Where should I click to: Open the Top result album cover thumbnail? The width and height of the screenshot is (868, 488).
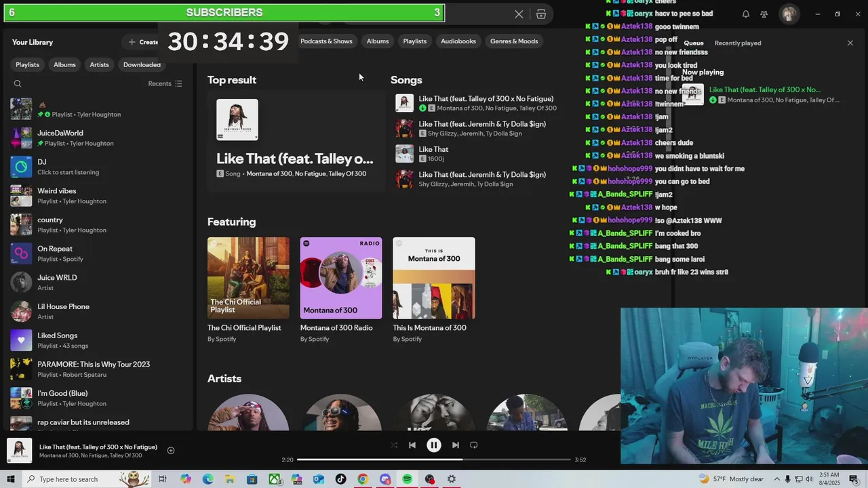click(237, 120)
